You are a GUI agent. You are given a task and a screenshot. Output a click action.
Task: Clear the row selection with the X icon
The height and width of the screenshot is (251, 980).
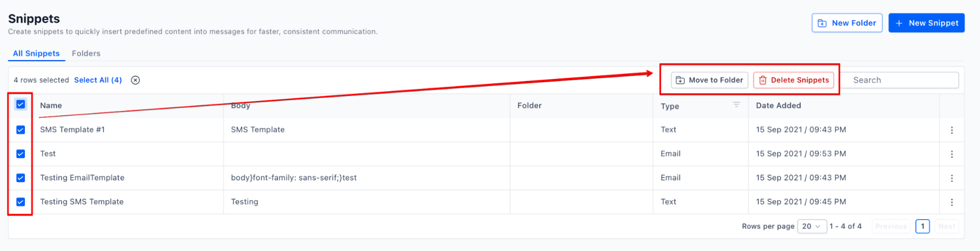point(135,80)
